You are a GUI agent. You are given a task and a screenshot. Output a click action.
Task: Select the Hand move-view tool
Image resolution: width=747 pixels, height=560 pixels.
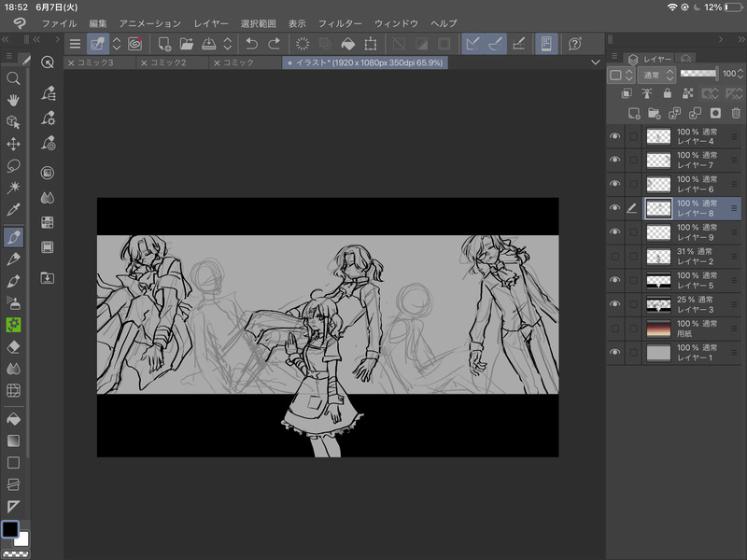(x=13, y=100)
